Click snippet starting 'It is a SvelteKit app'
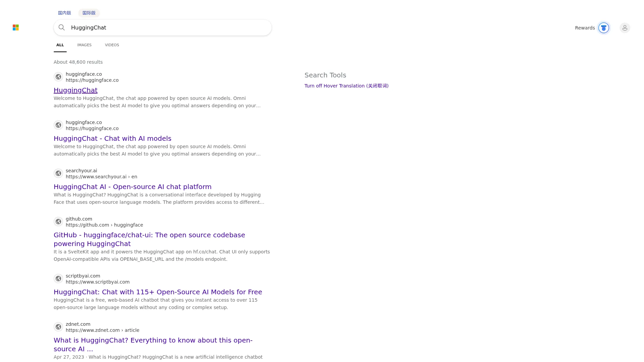Image resolution: width=644 pixels, height=362 pixels. (162, 255)
